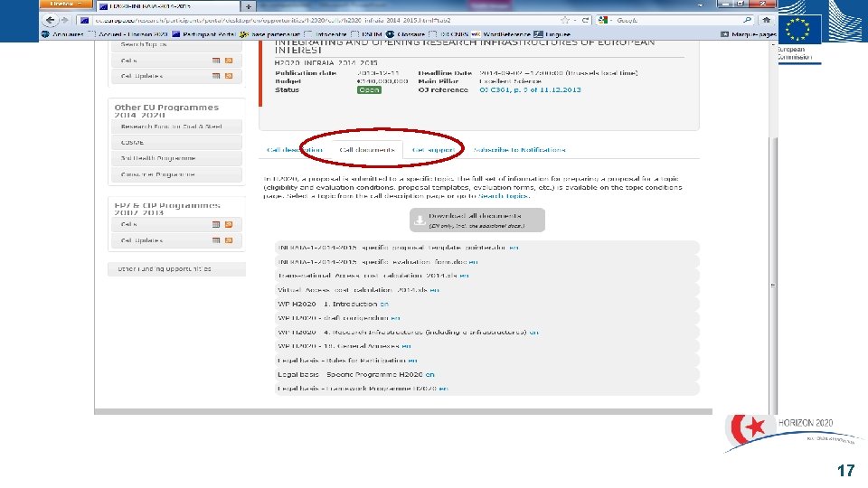
Task: Follow the Search Topics link in the paragraph
Action: pyautogui.click(x=504, y=196)
